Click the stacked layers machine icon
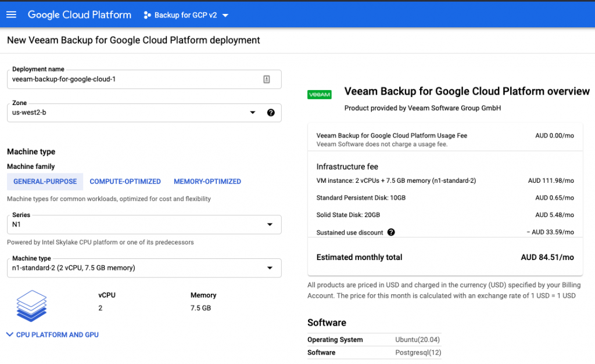Screen dimensions: 595x364 pyautogui.click(x=31, y=306)
